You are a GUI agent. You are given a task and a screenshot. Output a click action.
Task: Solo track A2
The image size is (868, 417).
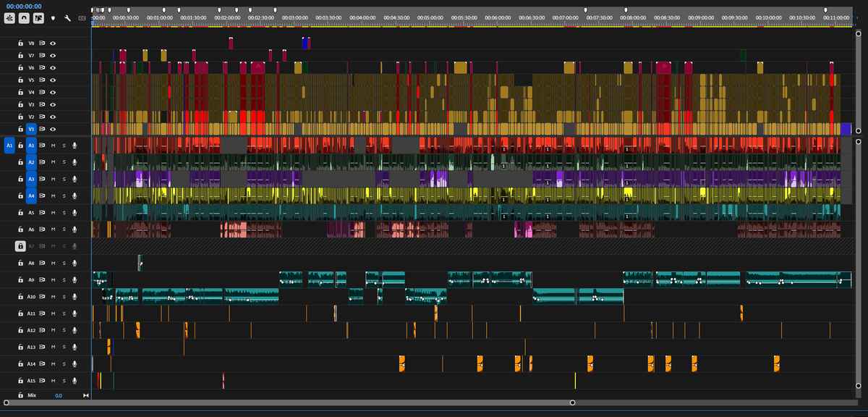pyautogui.click(x=64, y=162)
